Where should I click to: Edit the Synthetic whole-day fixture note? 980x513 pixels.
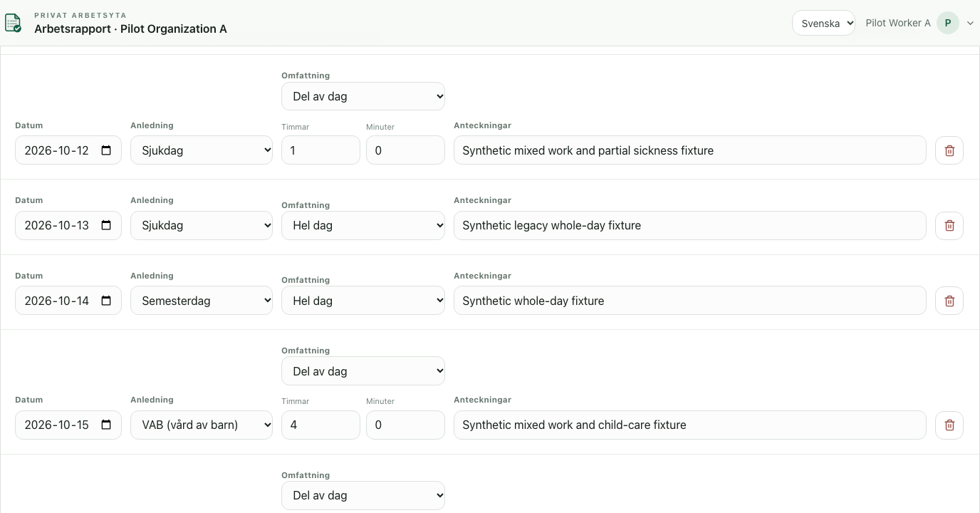pos(690,301)
